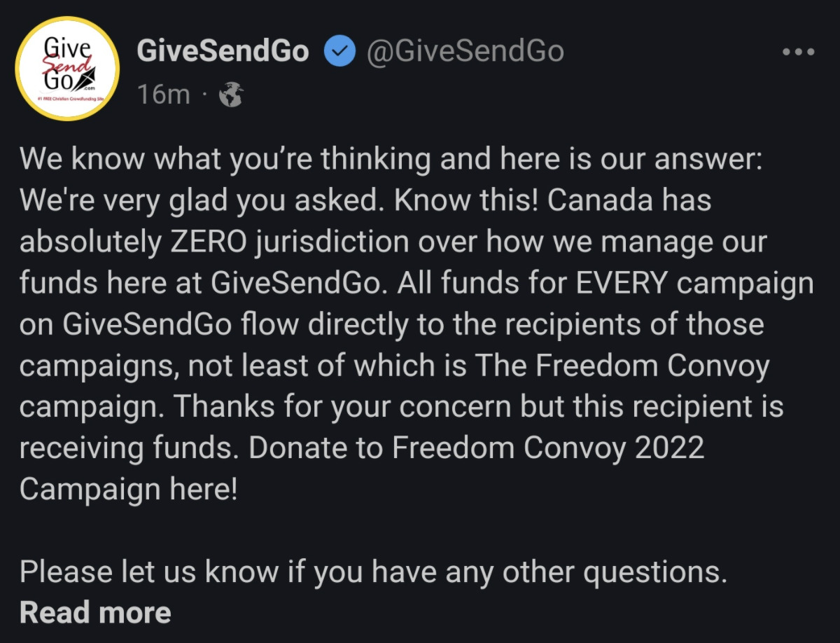Expand the post with Read more
Image resolution: width=840 pixels, height=643 pixels.
click(x=95, y=612)
